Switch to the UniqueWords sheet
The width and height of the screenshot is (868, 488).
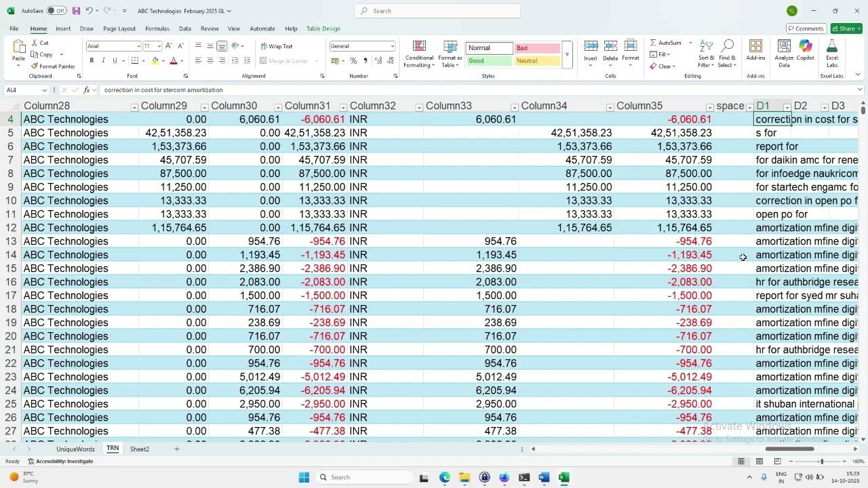[76, 449]
